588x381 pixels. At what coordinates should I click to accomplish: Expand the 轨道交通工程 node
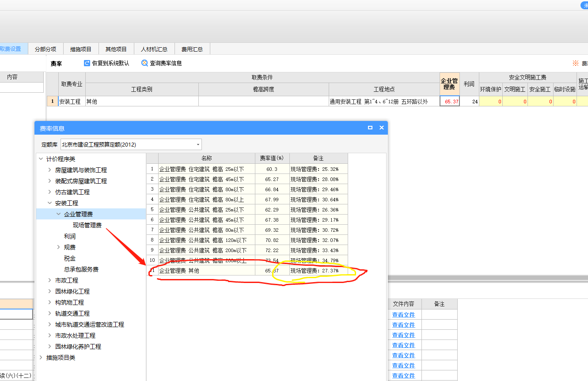(49, 313)
